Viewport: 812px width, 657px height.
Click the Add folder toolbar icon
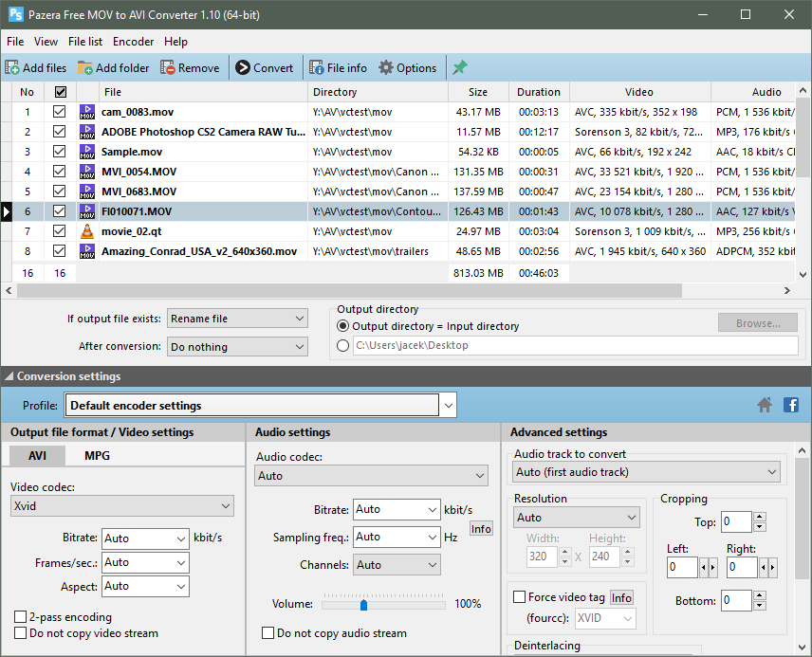[85, 68]
